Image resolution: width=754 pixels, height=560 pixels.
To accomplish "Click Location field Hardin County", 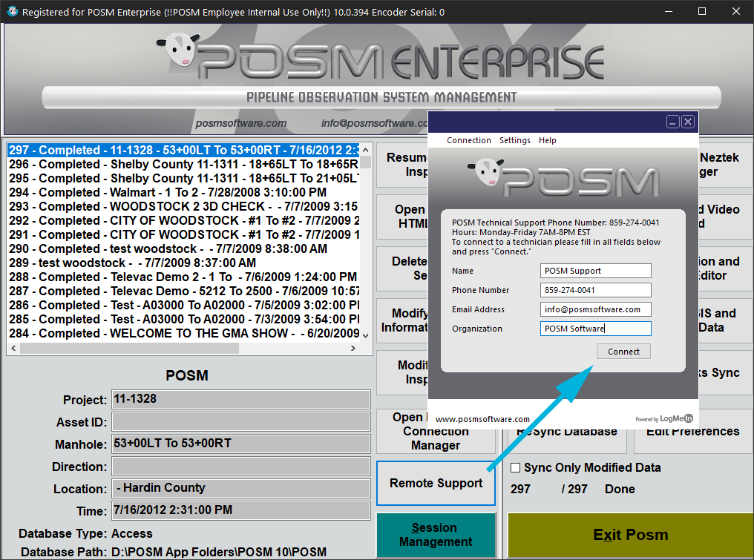I will pos(241,488).
